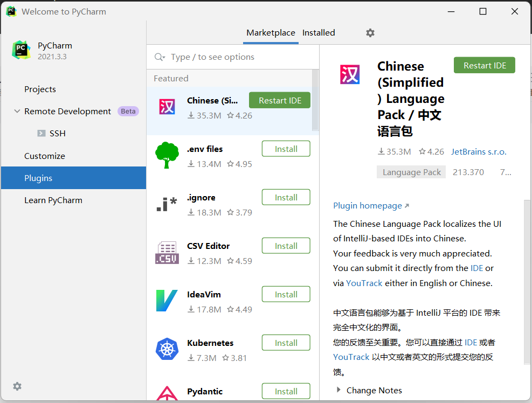Select the Pydantic plugin icon

[167, 393]
